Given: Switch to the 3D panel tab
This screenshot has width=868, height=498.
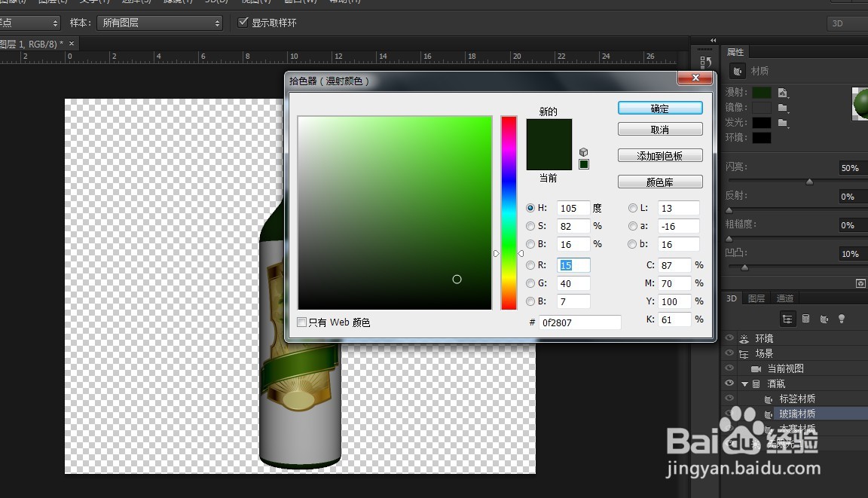Looking at the screenshot, I should point(732,298).
